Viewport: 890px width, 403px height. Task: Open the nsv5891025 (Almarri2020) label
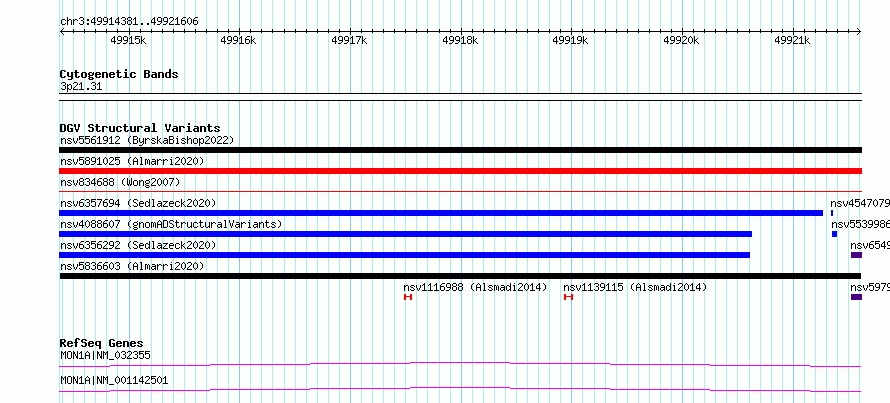tap(132, 161)
